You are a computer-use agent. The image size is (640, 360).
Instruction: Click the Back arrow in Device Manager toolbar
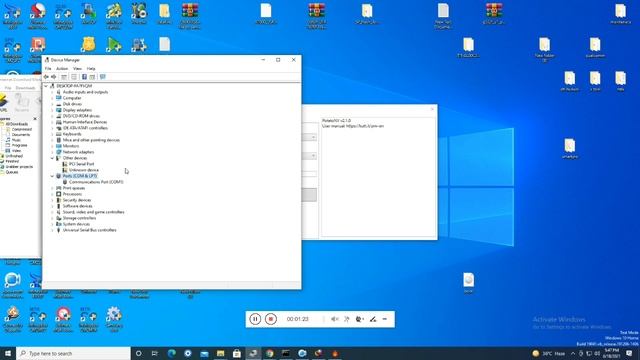tap(46, 77)
